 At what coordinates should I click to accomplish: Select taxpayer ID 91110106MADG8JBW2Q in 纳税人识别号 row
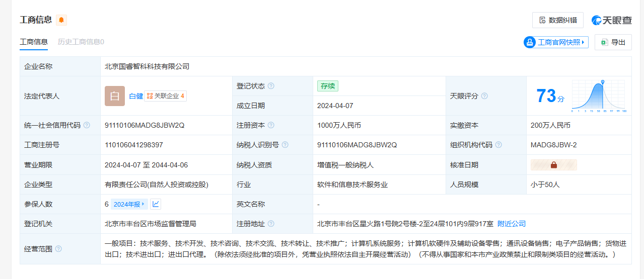(x=357, y=145)
